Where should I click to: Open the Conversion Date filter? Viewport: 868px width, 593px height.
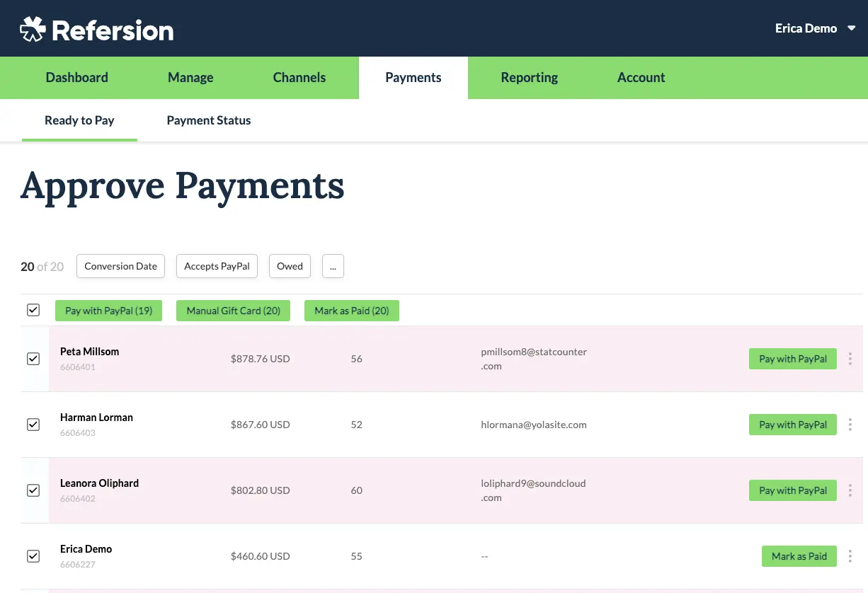coord(120,266)
